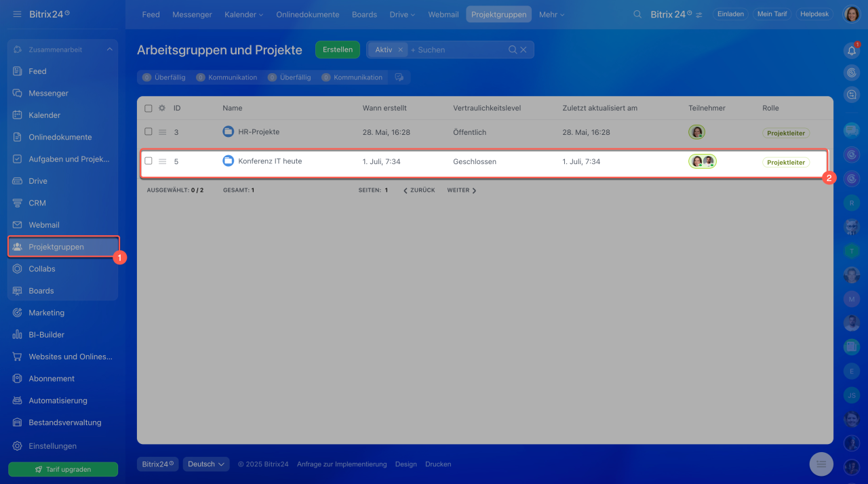The image size is (868, 484).
Task: Open the tuning icon next to Bitrix24 title
Action: (699, 14)
